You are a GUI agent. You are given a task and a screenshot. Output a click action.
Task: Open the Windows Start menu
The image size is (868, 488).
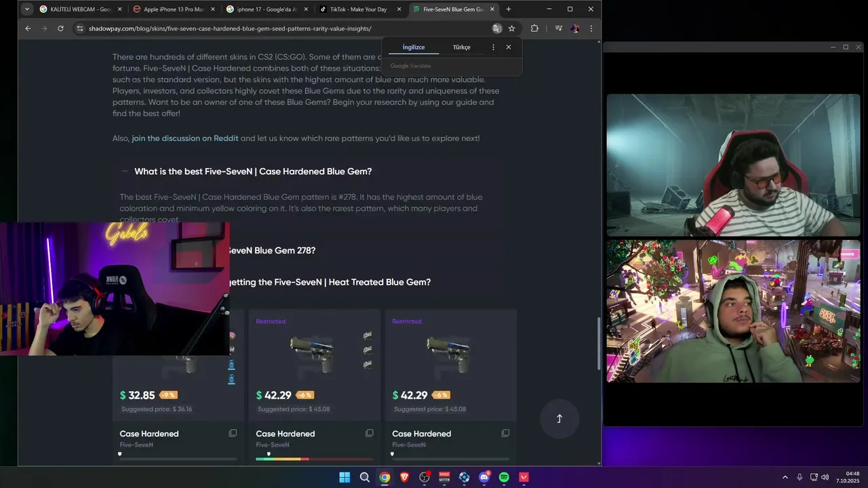click(344, 477)
